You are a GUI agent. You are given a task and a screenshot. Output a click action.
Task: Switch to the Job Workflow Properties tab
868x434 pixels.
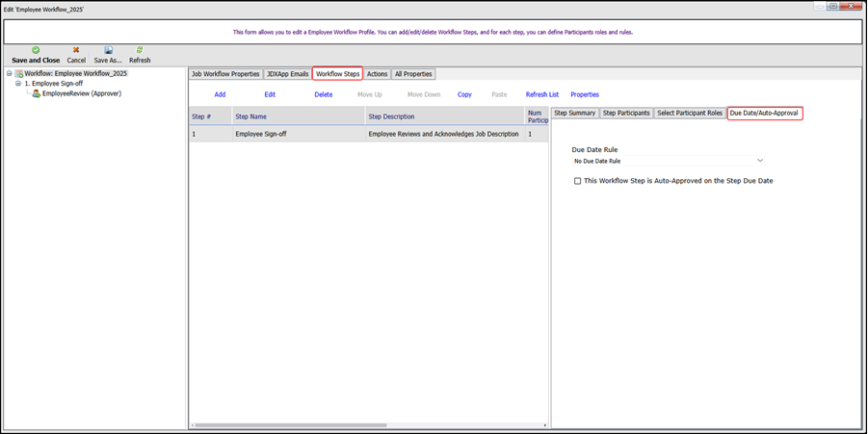point(225,74)
